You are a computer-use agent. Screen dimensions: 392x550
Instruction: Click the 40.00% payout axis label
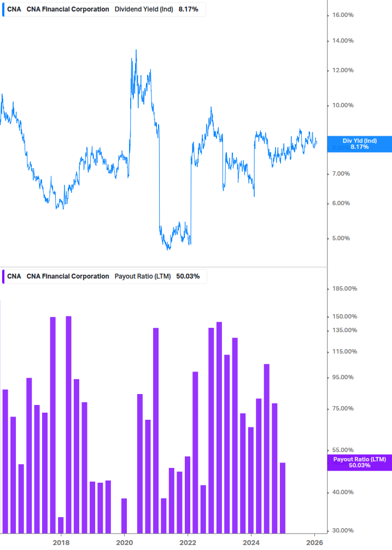[343, 492]
